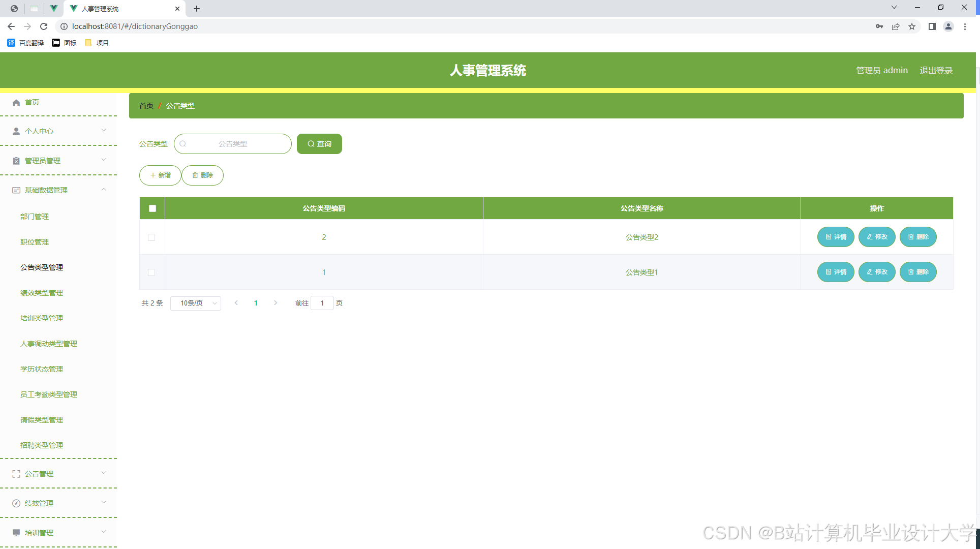Bookmark this page with star icon
This screenshot has height=549, width=980.
tap(912, 26)
